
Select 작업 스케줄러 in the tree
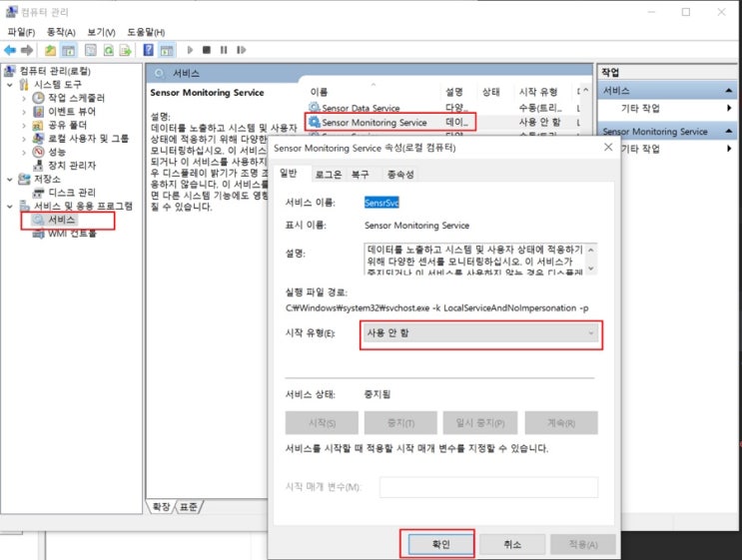point(76,98)
